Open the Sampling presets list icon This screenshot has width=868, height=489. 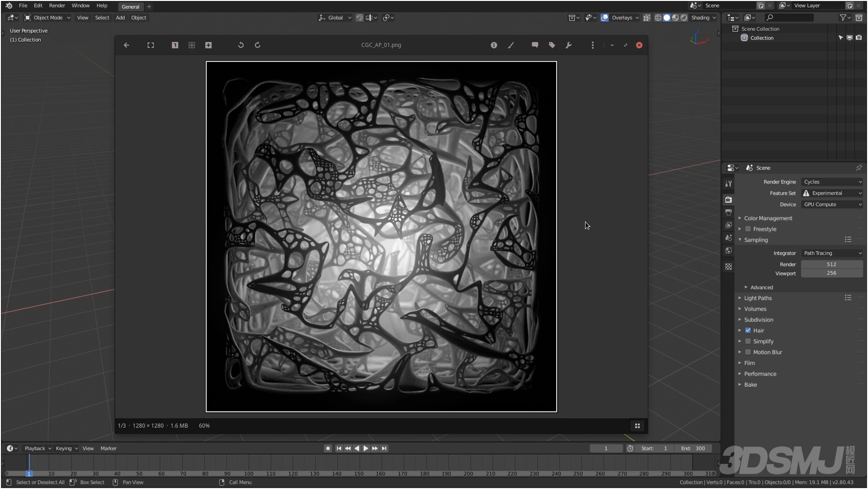click(x=848, y=240)
